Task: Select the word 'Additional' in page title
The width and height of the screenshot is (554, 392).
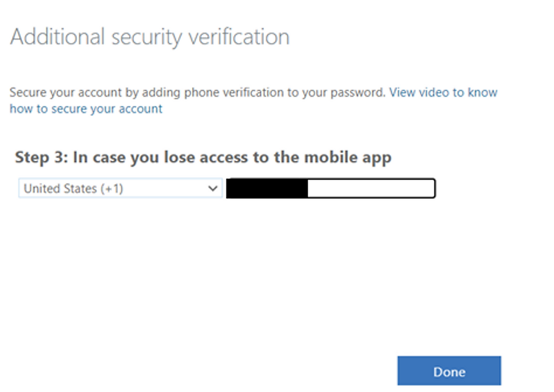Action: point(58,37)
